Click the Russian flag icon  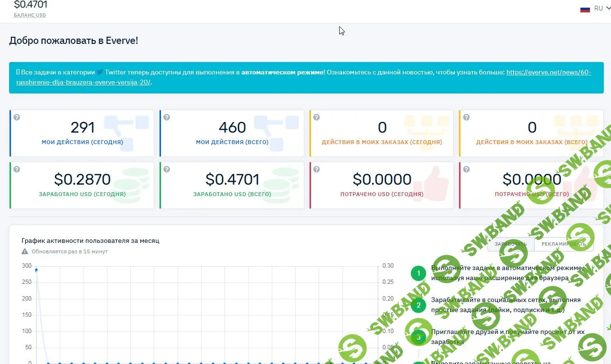[x=585, y=9]
